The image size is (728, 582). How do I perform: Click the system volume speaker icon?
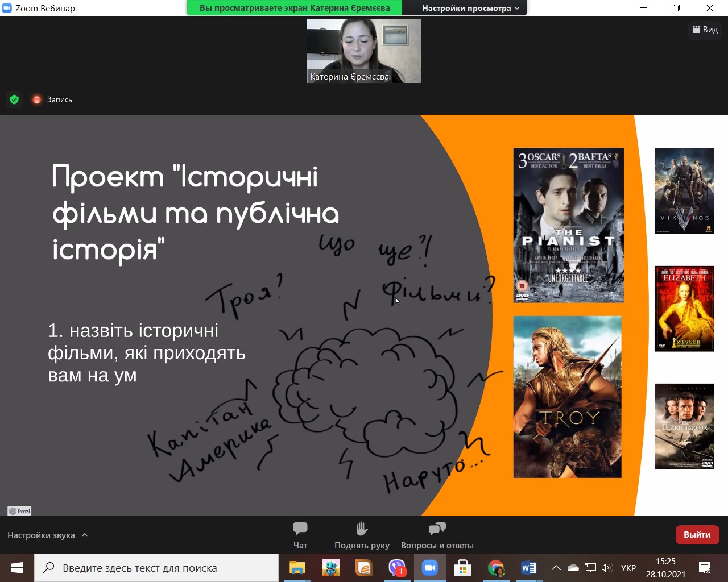(x=607, y=568)
